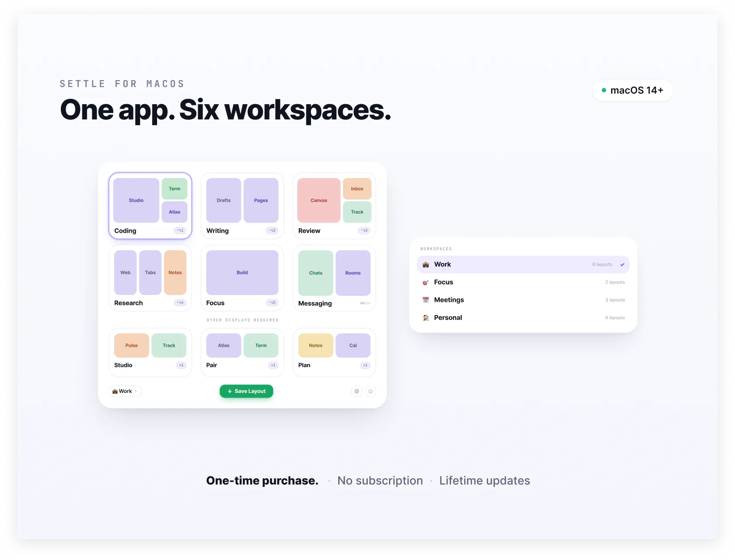This screenshot has height=560, width=735.
Task: Click the Writing shortcut badge
Action: click(272, 231)
